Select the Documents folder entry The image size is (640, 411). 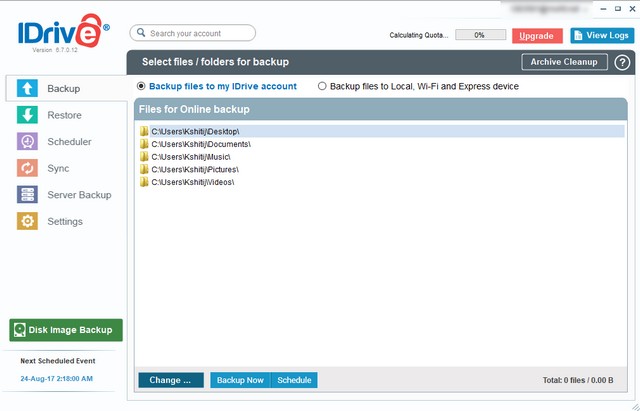point(200,144)
